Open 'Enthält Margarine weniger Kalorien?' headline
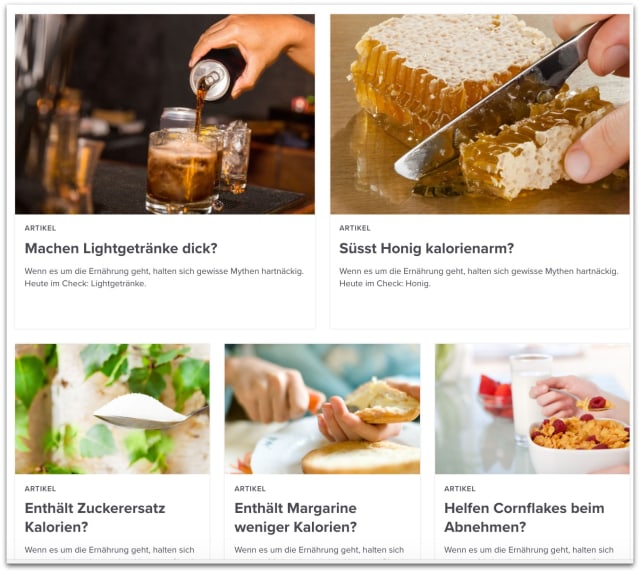Image resolution: width=640 pixels, height=572 pixels. tap(296, 517)
